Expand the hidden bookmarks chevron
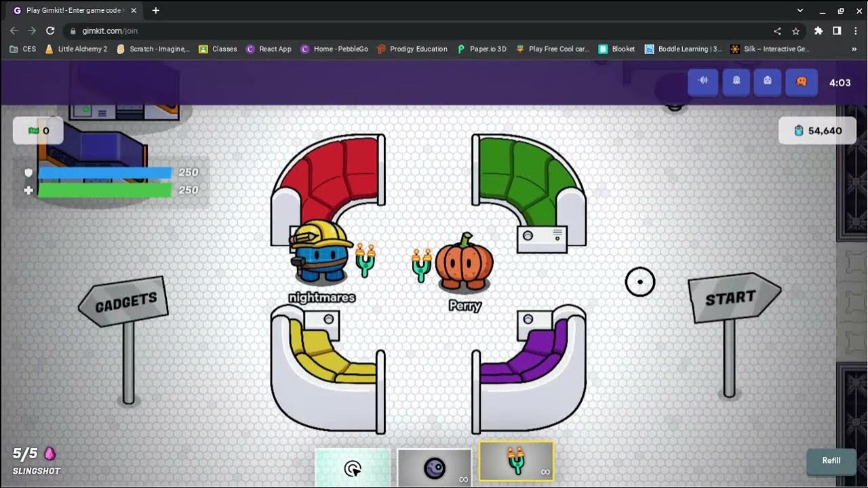This screenshot has width=868, height=488. point(854,49)
